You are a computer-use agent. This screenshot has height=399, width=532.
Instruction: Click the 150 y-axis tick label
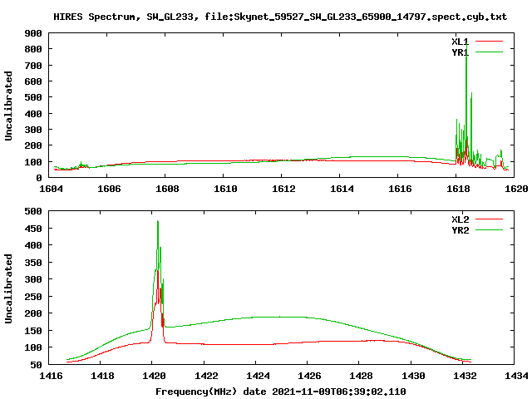click(x=33, y=331)
